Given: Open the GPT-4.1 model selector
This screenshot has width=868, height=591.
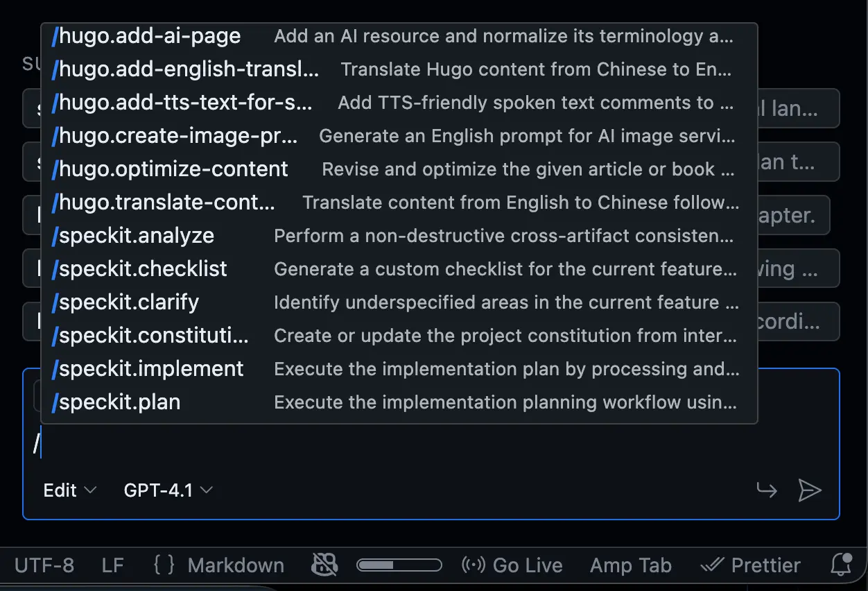Looking at the screenshot, I should pos(165,490).
